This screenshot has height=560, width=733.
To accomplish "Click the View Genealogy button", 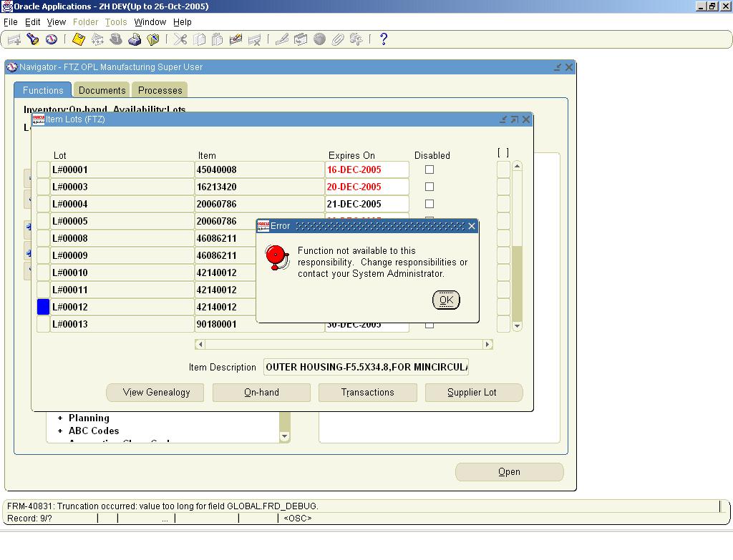I will point(155,393).
